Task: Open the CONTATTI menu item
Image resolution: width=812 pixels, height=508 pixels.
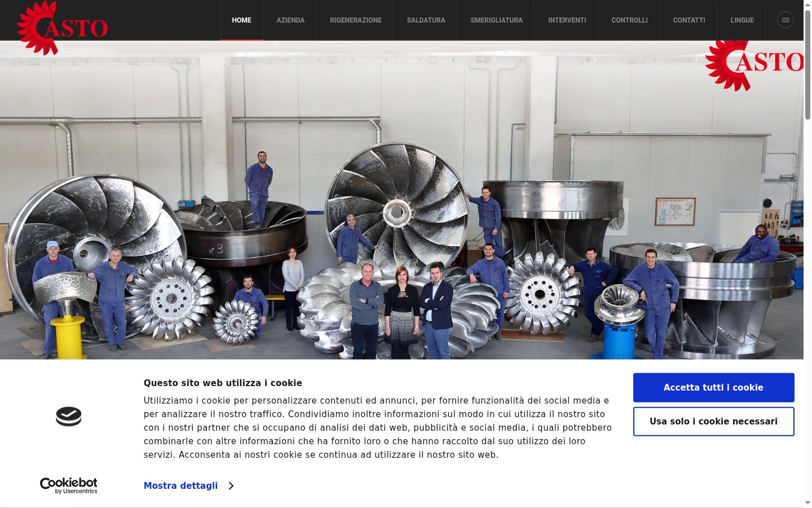Action: pyautogui.click(x=689, y=20)
